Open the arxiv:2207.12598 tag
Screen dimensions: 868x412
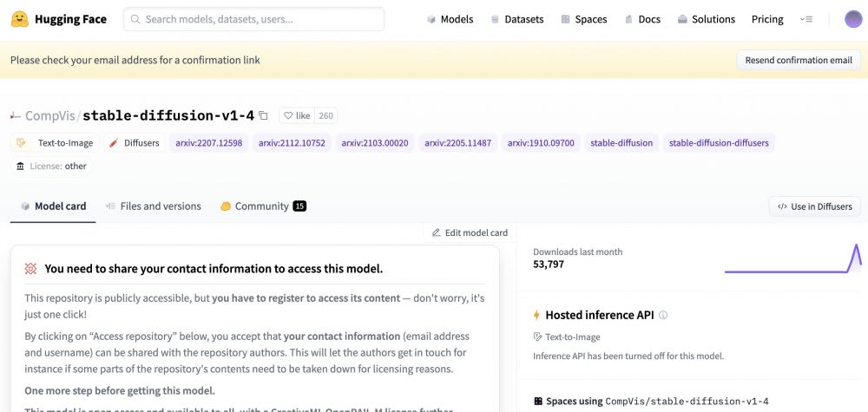click(x=208, y=142)
